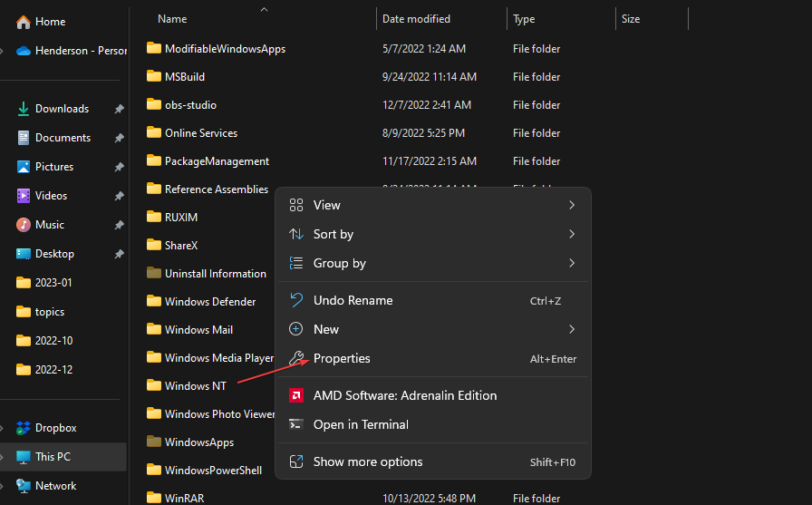Expand the This PC tree node
This screenshot has height=505, width=812.
click(5, 457)
